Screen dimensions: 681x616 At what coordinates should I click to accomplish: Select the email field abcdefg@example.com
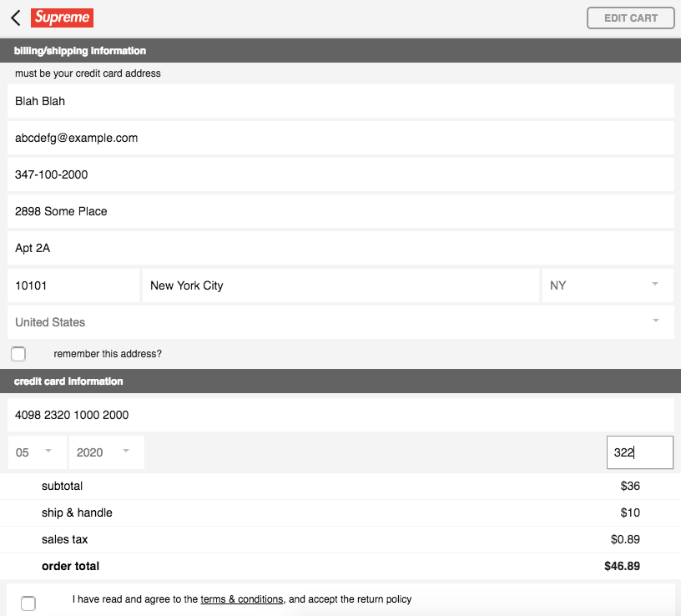[x=340, y=139]
